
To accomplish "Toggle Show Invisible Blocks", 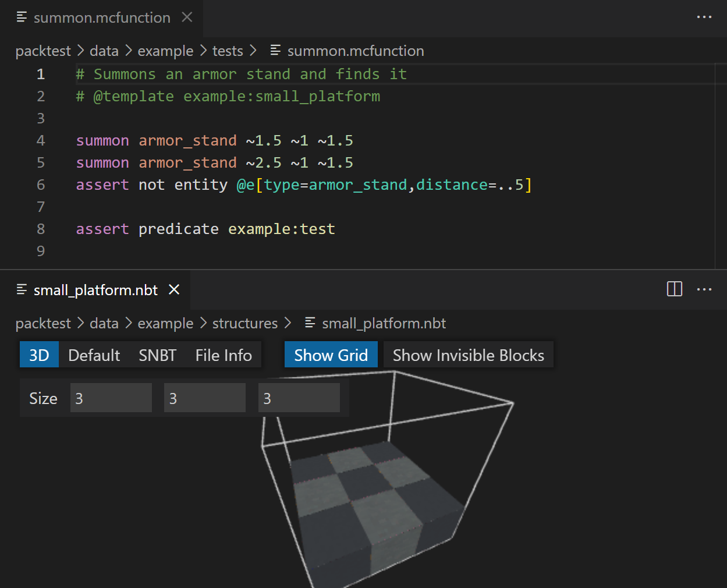I will point(468,355).
